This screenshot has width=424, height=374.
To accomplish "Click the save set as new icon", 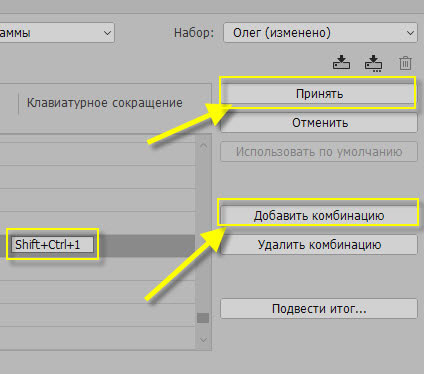I will (x=373, y=63).
